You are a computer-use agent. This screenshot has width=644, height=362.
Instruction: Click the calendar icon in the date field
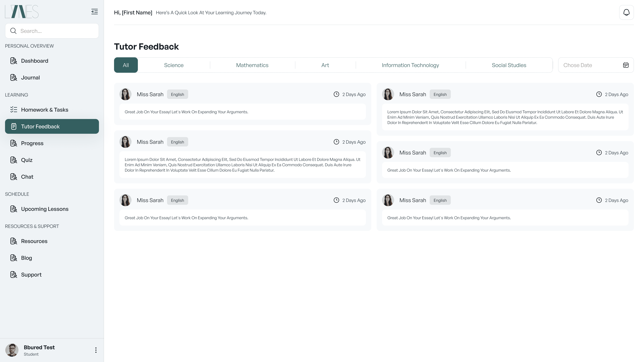[626, 65]
